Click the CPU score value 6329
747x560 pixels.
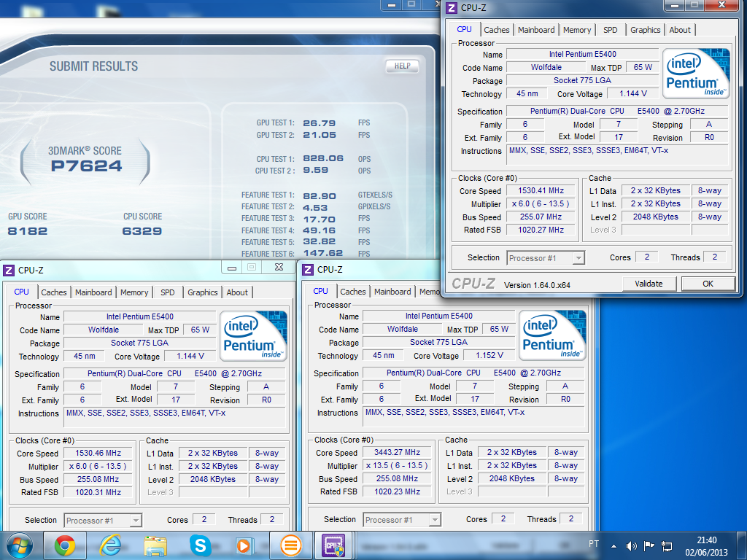pyautogui.click(x=142, y=231)
